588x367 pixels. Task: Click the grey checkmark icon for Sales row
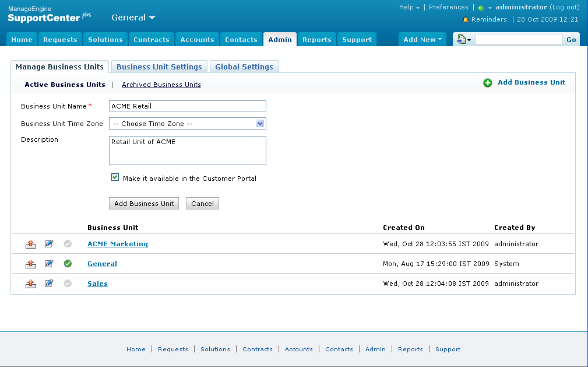tap(68, 283)
